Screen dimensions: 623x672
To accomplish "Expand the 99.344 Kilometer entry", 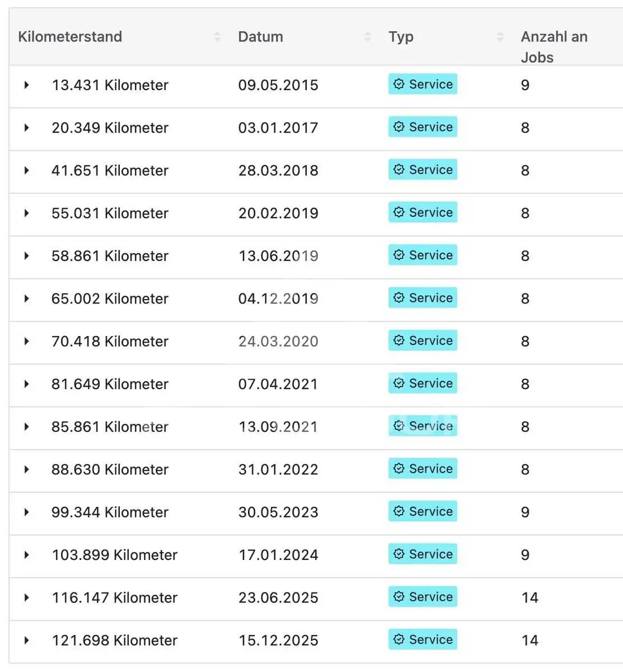I will pos(26,512).
